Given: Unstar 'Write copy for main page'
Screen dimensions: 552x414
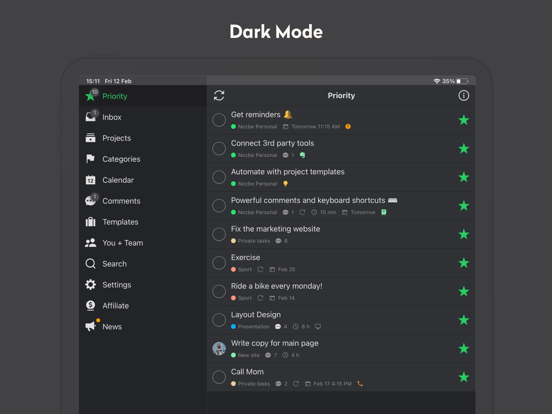Looking at the screenshot, I should [464, 349].
